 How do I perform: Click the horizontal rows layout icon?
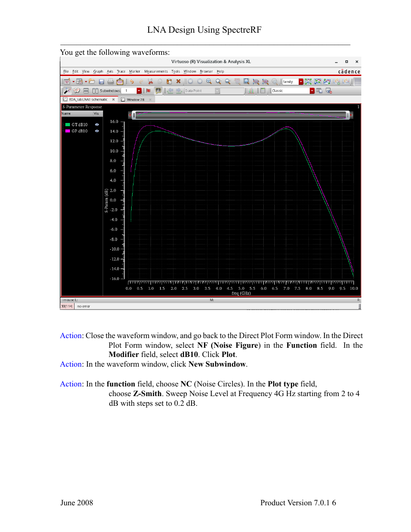(86, 91)
